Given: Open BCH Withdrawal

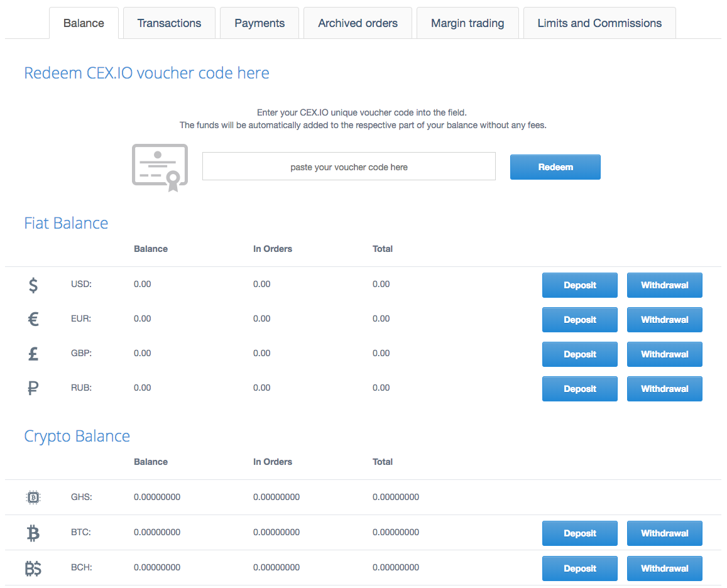Looking at the screenshot, I should (x=664, y=569).
